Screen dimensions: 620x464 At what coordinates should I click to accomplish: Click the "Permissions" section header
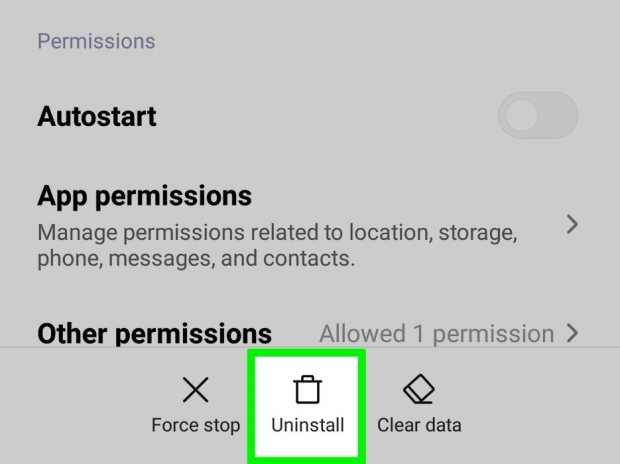click(96, 42)
